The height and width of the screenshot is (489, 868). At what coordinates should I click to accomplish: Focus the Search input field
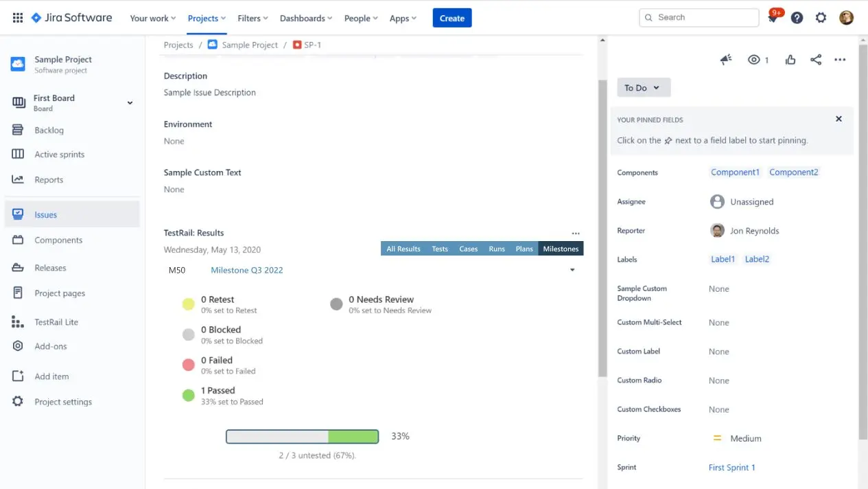699,18
